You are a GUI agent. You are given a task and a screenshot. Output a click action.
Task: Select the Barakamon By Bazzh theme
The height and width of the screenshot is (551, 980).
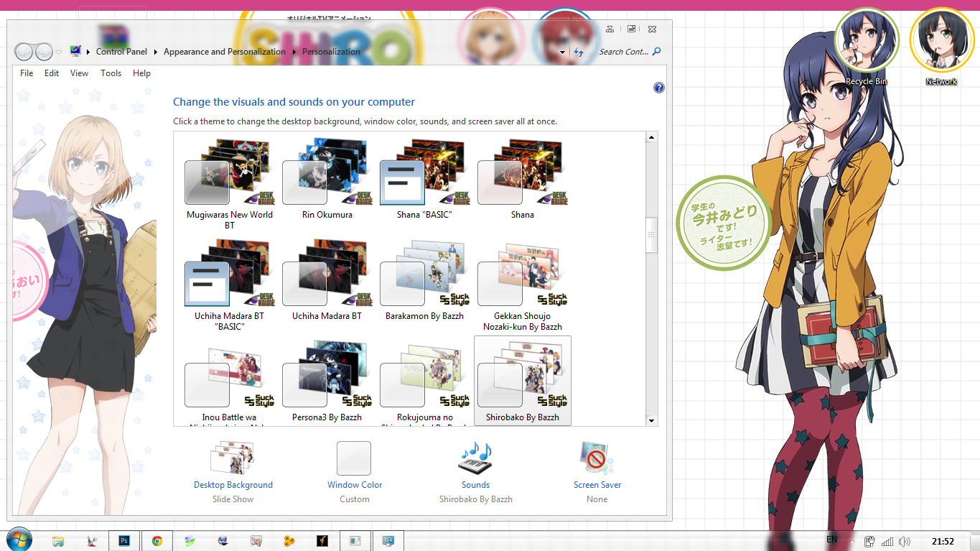point(425,281)
